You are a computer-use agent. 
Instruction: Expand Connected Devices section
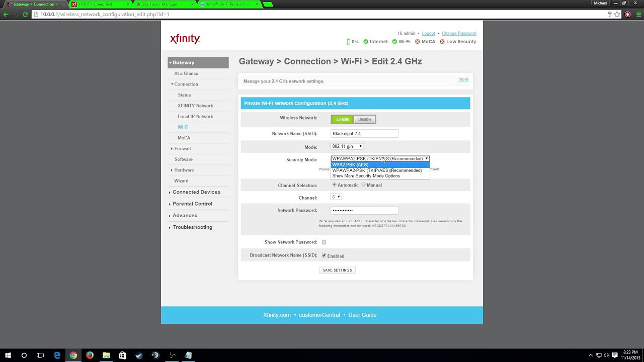pos(195,192)
